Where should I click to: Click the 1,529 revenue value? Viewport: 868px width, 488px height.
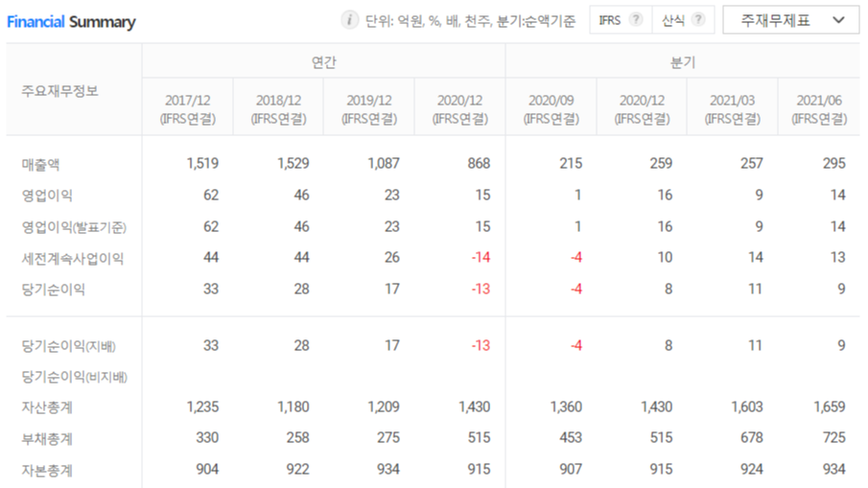point(293,163)
